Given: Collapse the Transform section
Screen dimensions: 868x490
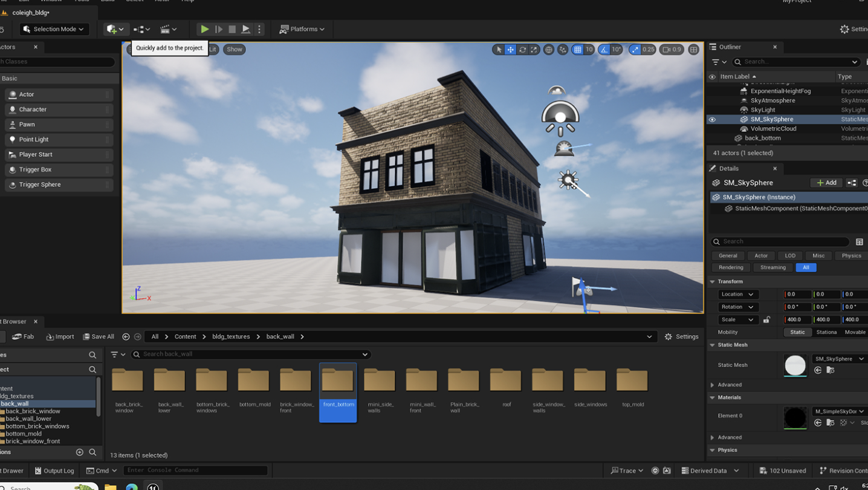Looking at the screenshot, I should pos(712,282).
